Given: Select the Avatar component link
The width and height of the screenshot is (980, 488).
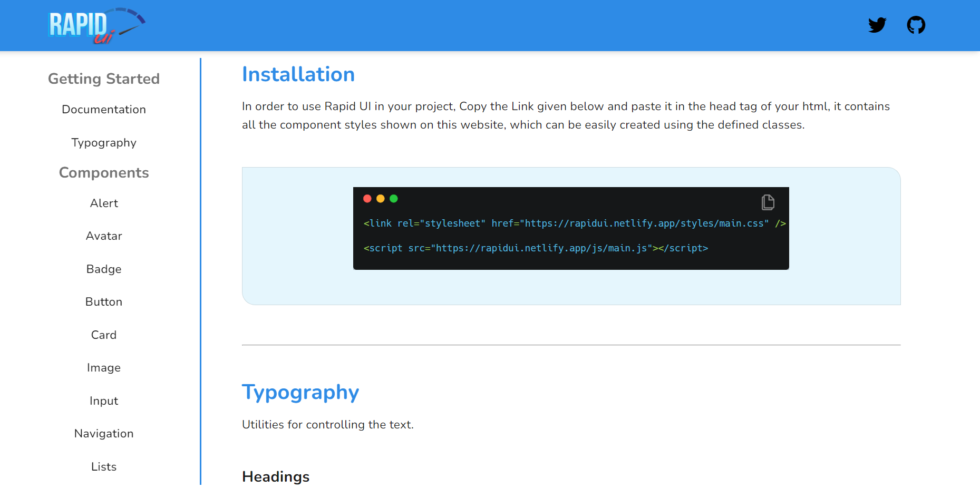Looking at the screenshot, I should 104,236.
